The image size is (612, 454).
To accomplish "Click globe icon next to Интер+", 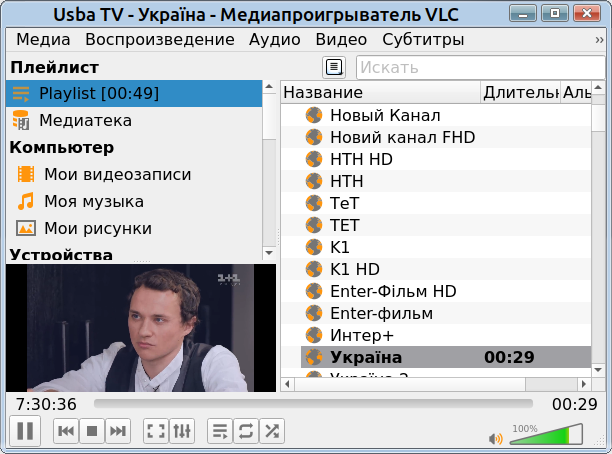I will point(314,335).
